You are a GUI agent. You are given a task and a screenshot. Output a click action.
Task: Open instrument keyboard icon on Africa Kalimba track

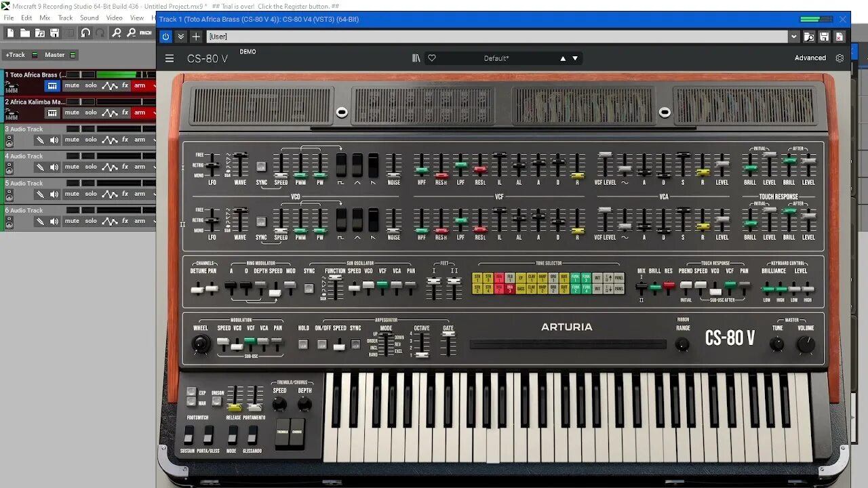click(52, 113)
